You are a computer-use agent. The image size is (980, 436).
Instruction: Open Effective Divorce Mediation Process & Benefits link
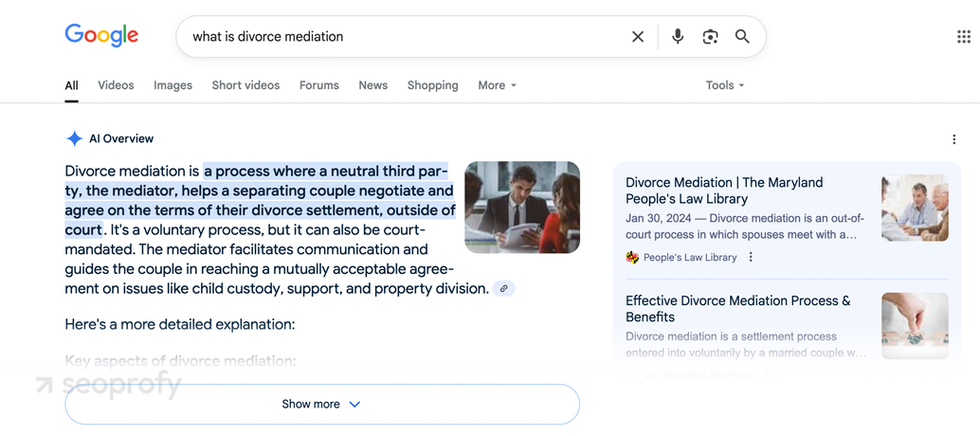pos(738,309)
